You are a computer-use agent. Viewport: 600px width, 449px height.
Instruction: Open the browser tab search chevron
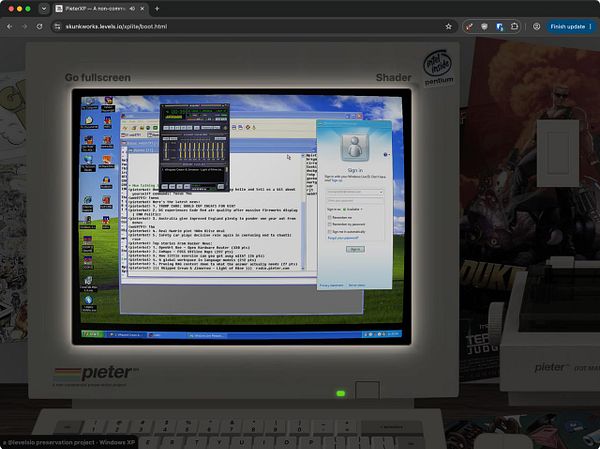point(44,8)
